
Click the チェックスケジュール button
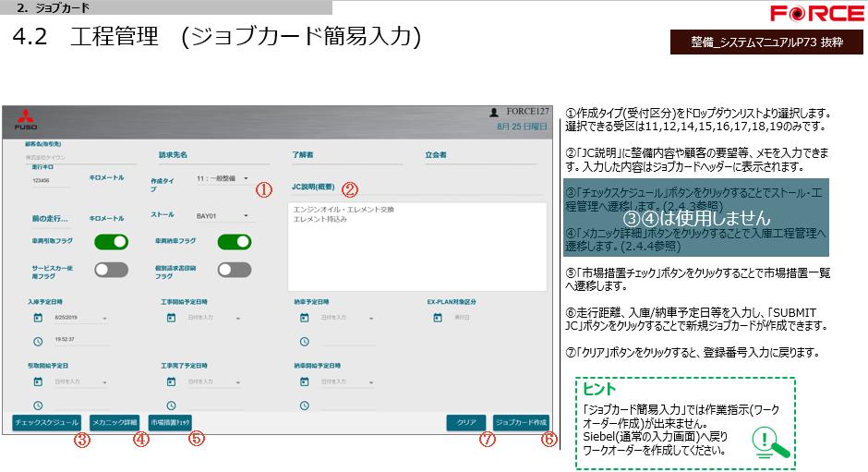(x=47, y=422)
